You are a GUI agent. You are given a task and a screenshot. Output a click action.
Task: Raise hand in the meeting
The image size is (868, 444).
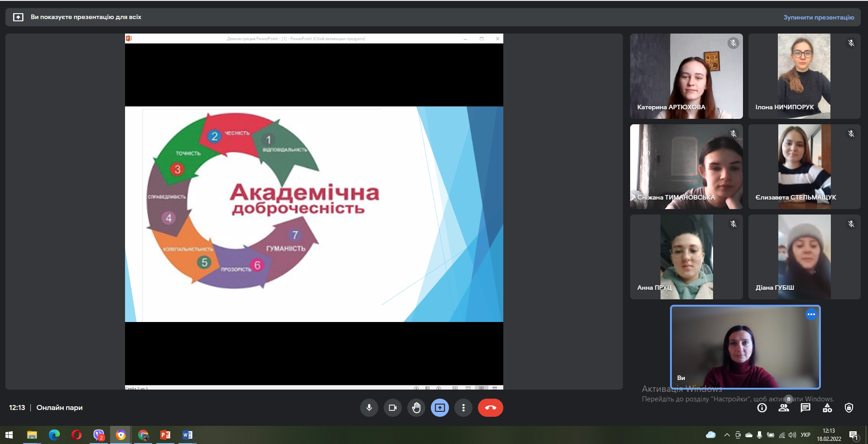416,408
